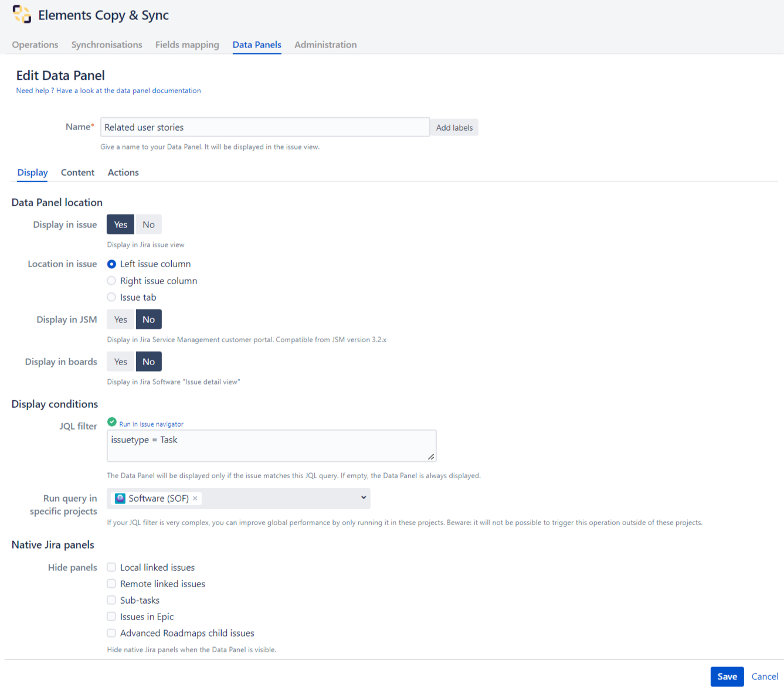Switch to the Content tab
The height and width of the screenshot is (691, 784).
coord(77,172)
